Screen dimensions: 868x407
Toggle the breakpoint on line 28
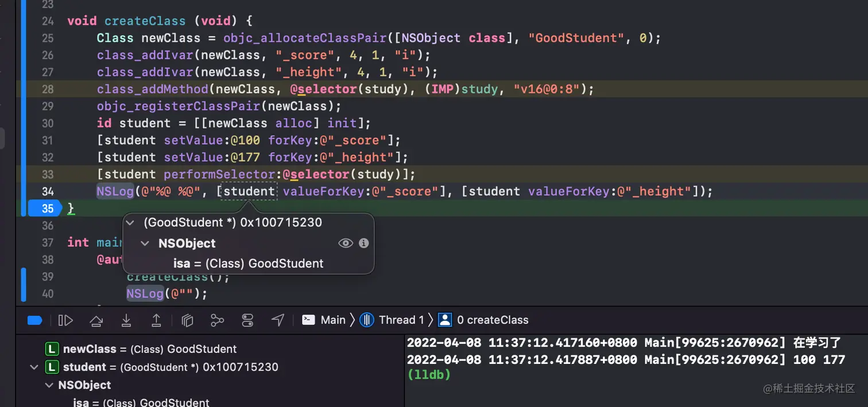point(48,89)
